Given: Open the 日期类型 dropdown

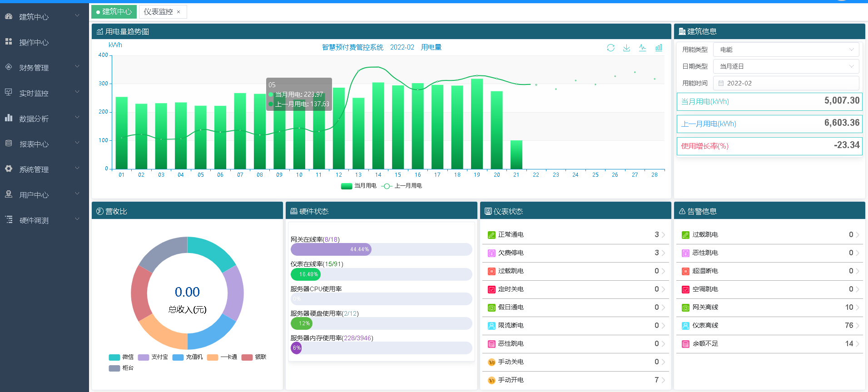Looking at the screenshot, I should click(x=786, y=66).
